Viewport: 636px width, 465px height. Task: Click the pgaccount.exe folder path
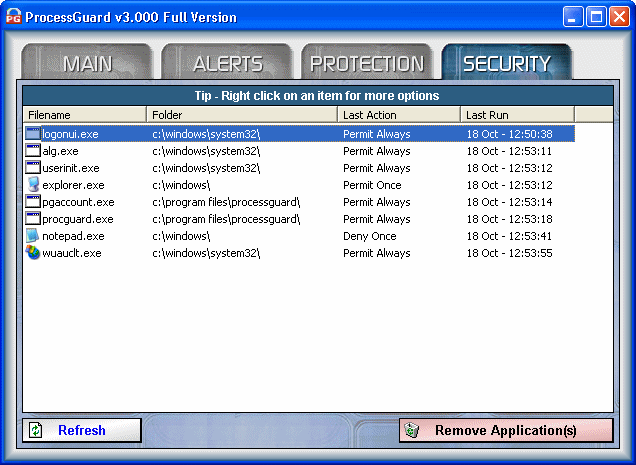click(x=226, y=202)
